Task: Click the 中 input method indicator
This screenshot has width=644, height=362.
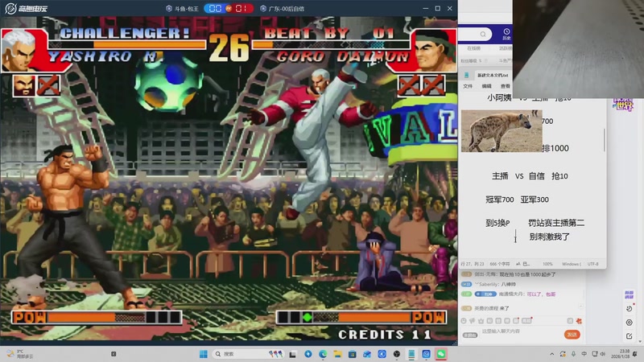Action: tap(584, 354)
